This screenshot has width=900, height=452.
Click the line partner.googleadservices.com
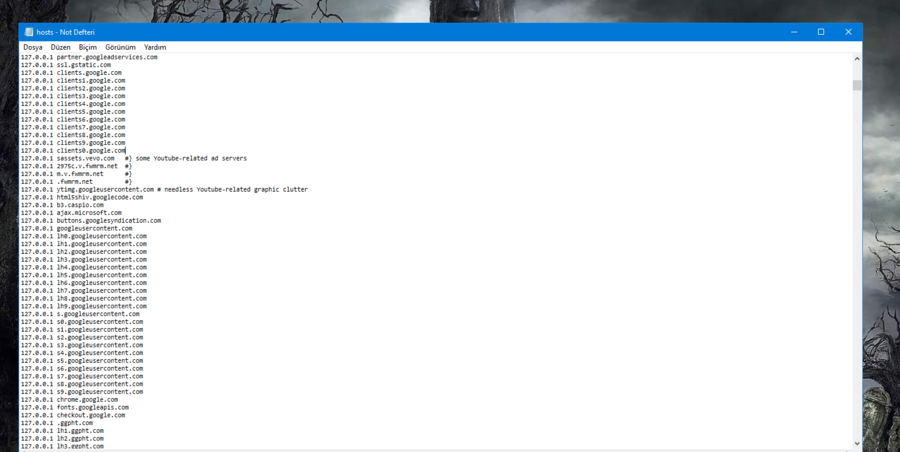click(x=89, y=57)
